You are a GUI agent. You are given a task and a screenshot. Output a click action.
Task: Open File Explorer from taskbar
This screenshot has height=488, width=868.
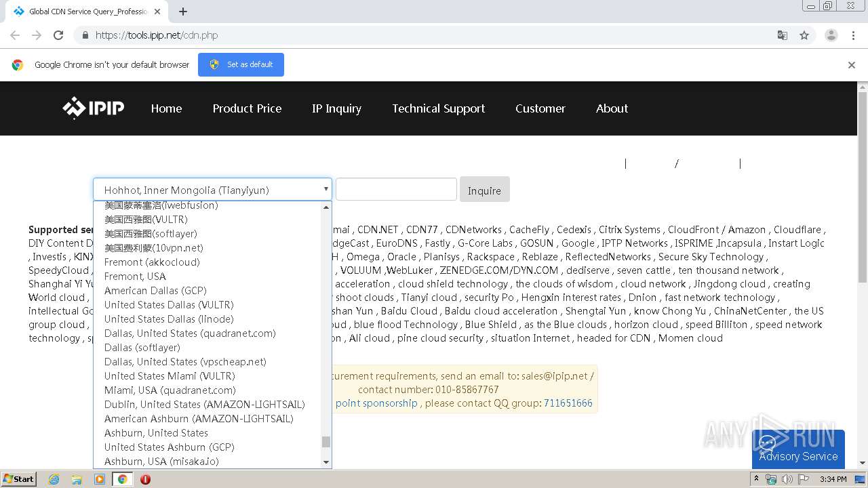coord(77,479)
